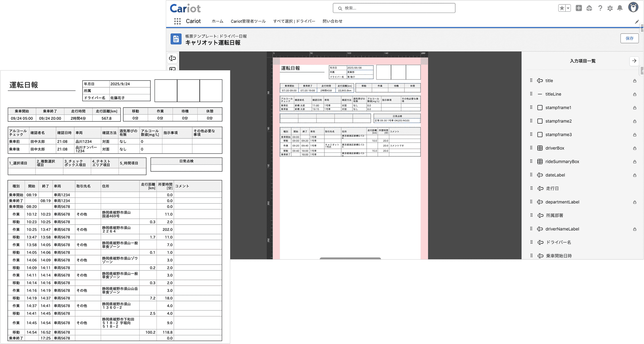644x344 pixels.
Task: Open the favorites list dropdown arrow
Action: click(x=568, y=8)
